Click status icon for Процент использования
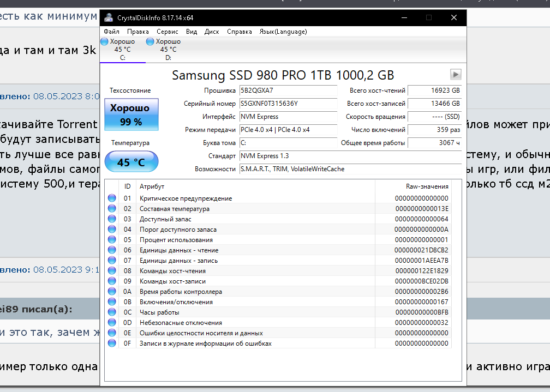Screen dimensions: 550x392 click(x=112, y=239)
